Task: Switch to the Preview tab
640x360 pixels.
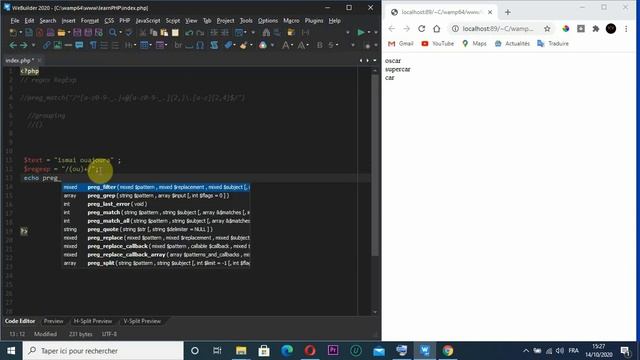Action: [x=53, y=321]
